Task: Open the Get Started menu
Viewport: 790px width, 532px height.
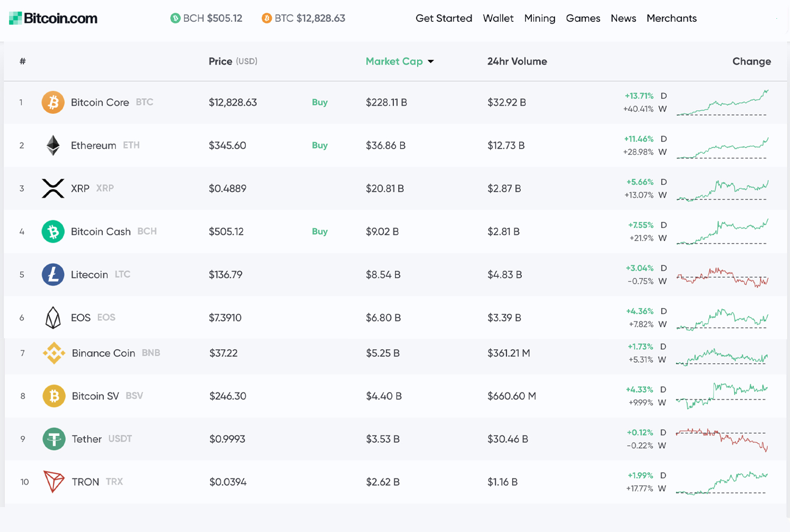Action: pos(444,18)
